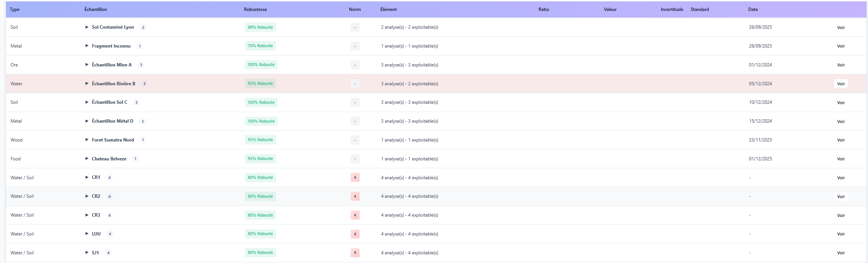Expand the Sol Contaminé Lyon row

pos(87,27)
